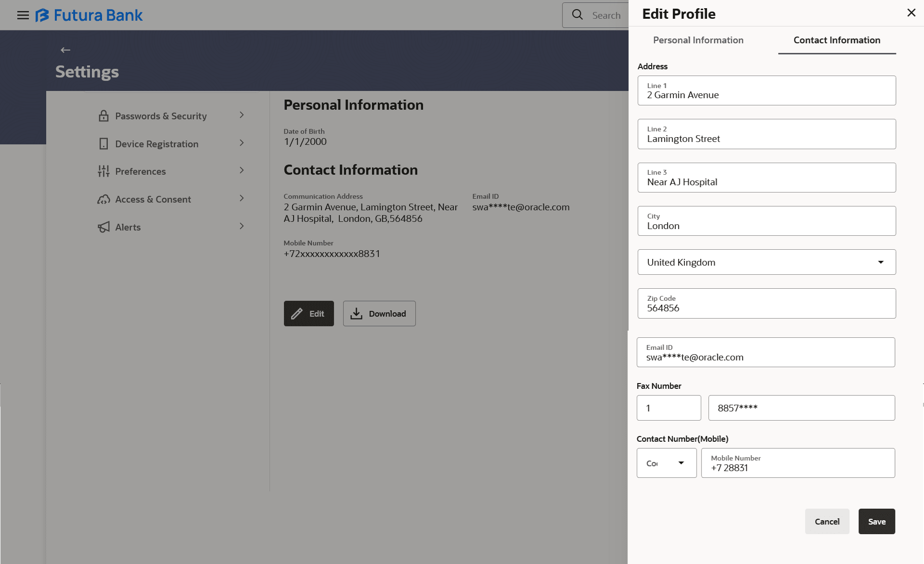Open the United Kingdom country dropdown
924x564 pixels.
coord(766,262)
